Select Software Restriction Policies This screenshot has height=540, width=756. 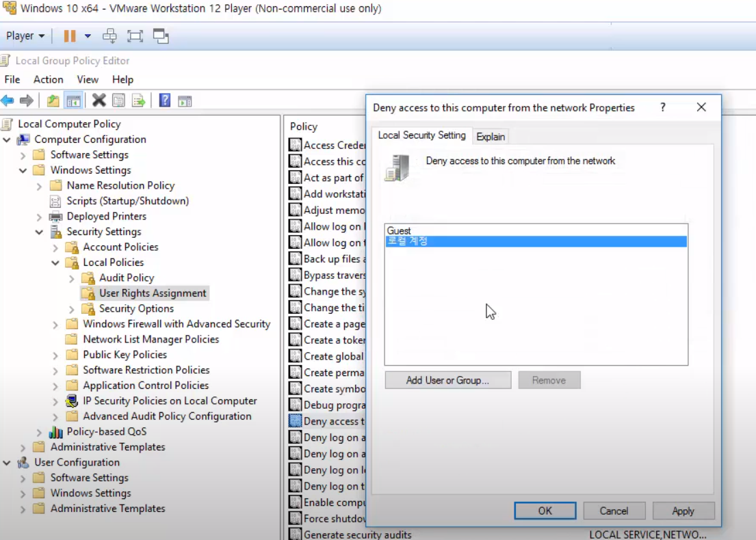coord(146,370)
